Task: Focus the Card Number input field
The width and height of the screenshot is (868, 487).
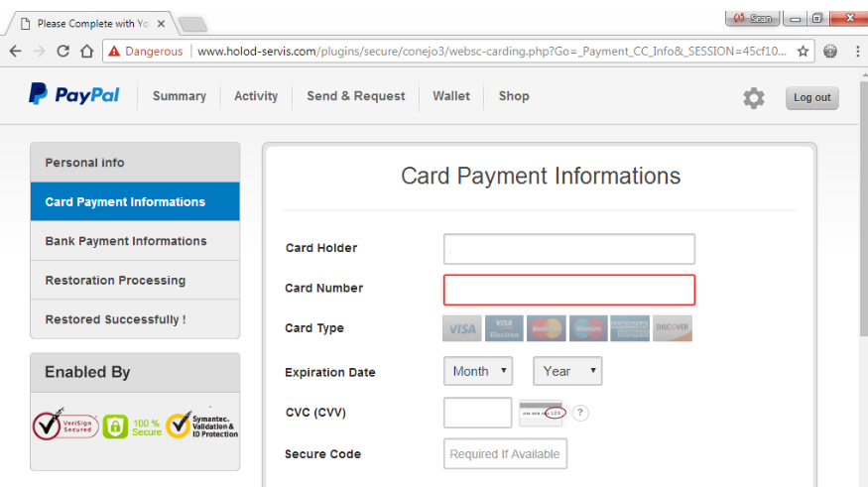Action: [x=569, y=290]
